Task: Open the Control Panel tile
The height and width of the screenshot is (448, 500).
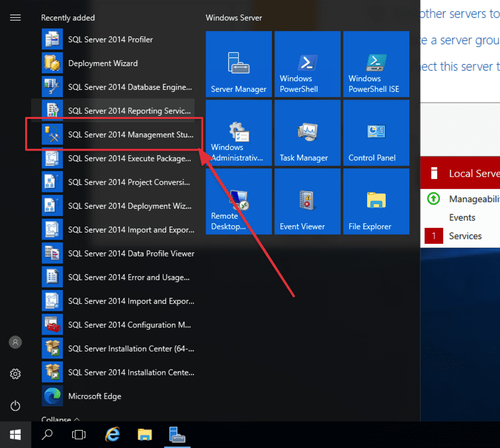Action: click(376, 133)
